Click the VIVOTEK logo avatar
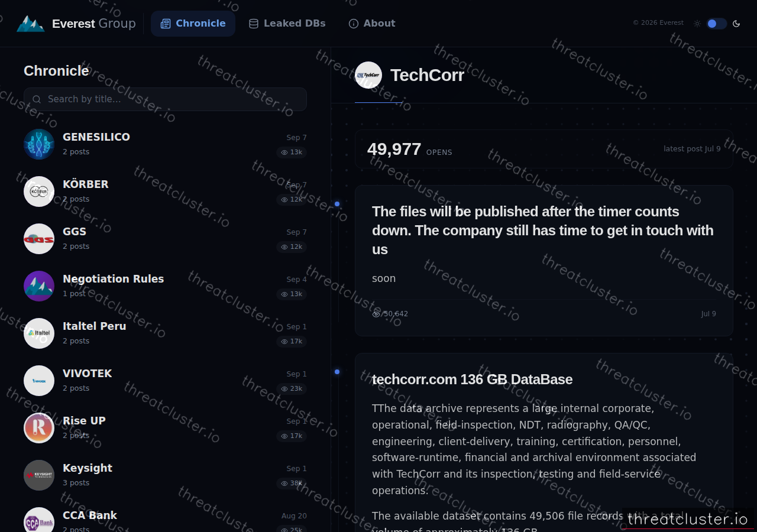Screen dimensions: 757x532 (x=39, y=381)
